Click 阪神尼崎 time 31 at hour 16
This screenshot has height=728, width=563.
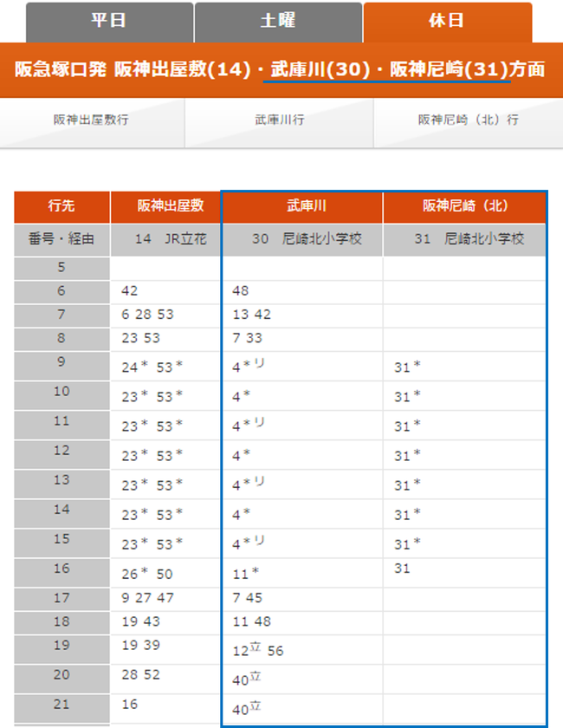403,569
